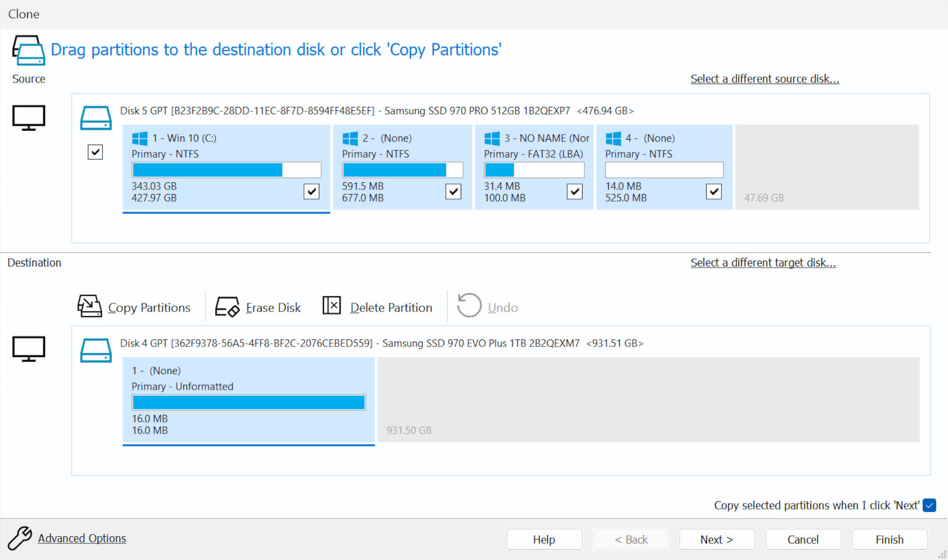Disable 'Copy selected partitions when I click Next'
The image size is (948, 560).
[x=929, y=505]
